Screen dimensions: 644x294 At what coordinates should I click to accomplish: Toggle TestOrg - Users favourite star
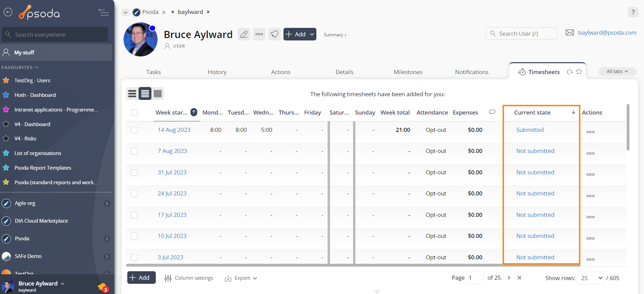(6, 80)
